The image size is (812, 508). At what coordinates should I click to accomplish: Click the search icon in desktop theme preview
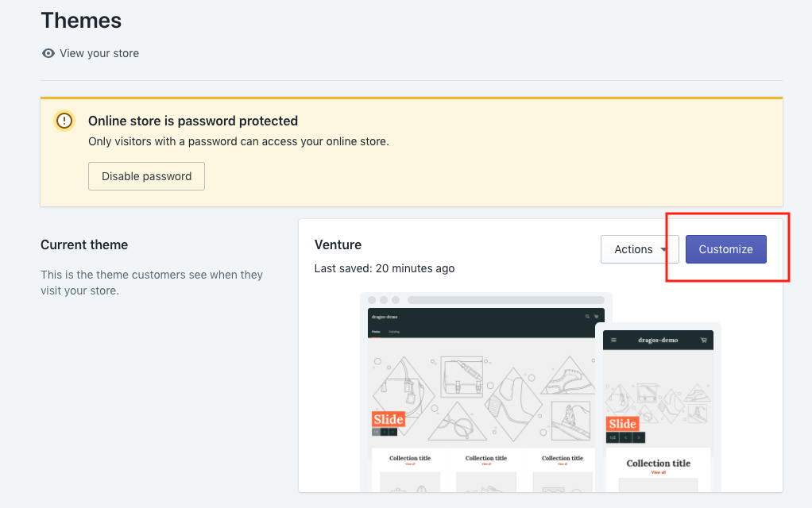point(587,316)
